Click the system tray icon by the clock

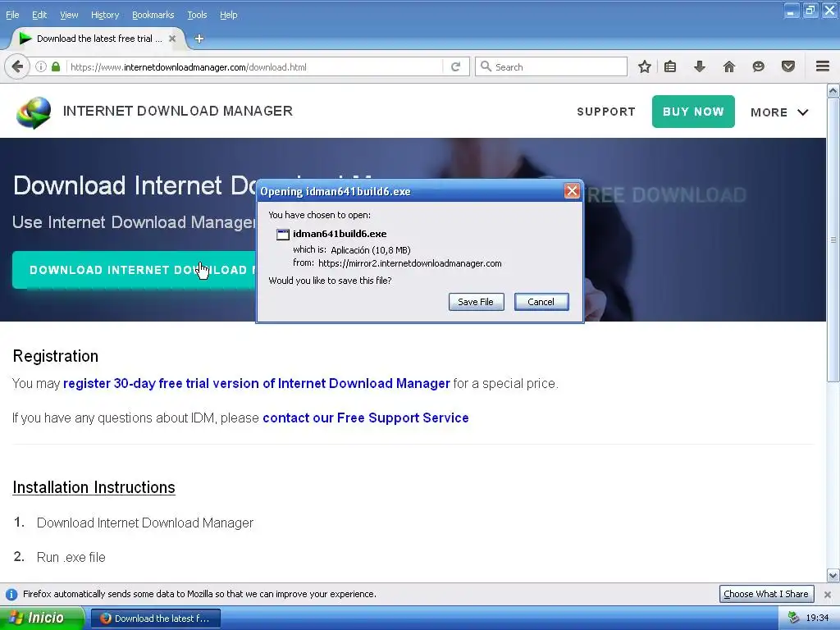click(x=793, y=619)
